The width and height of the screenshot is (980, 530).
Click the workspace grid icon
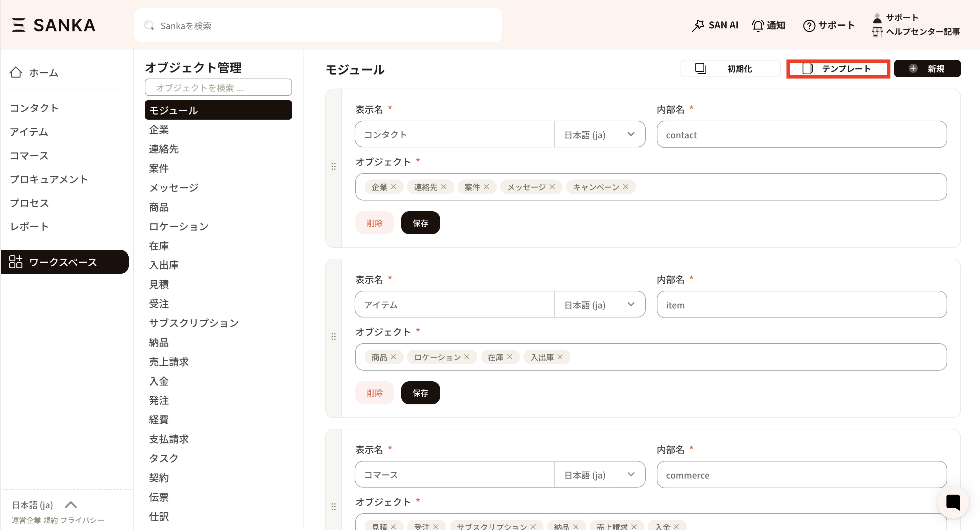click(16, 262)
